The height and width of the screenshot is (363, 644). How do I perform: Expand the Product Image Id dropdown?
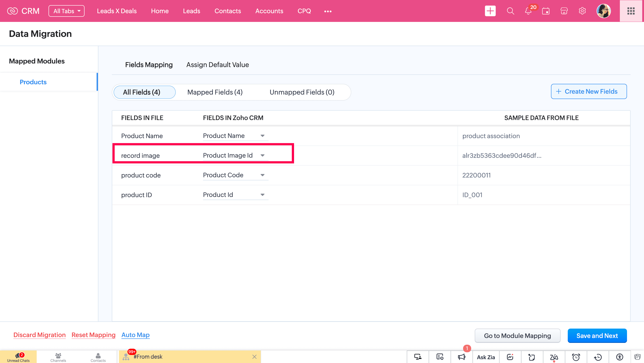click(262, 155)
